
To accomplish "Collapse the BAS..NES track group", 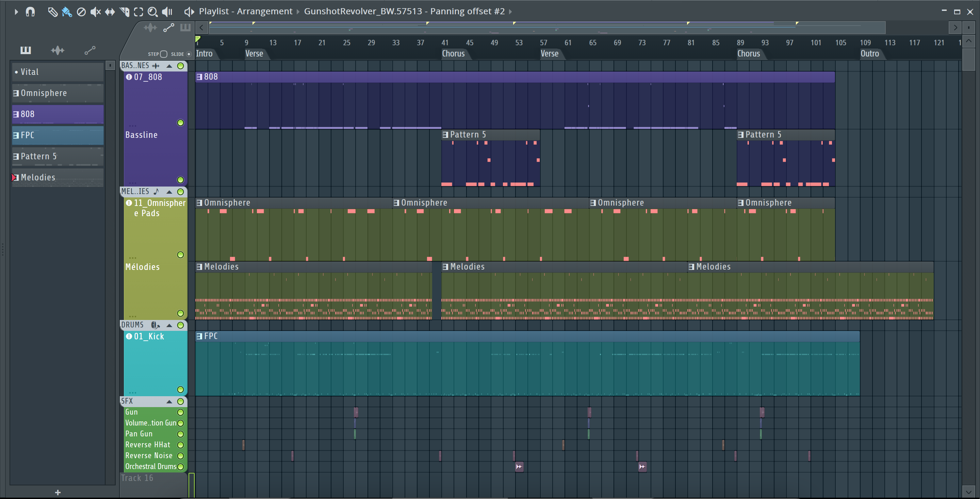I will (169, 66).
